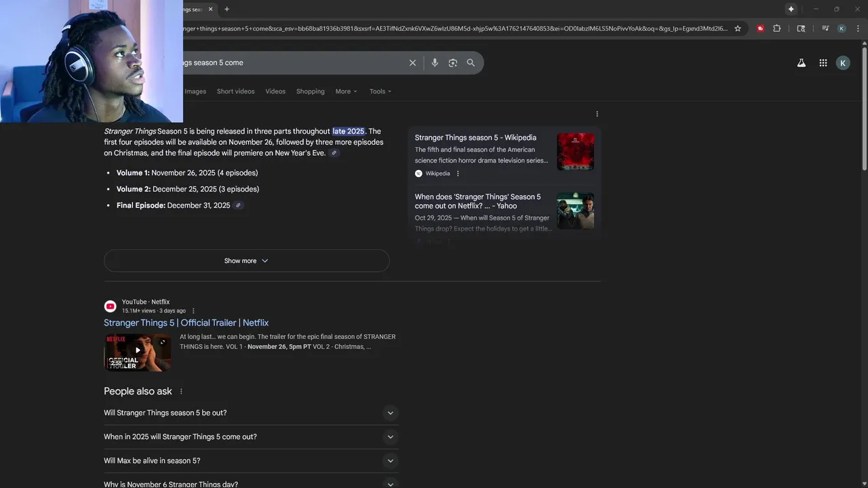
Task: Click the 'Wikipedia' source name label
Action: click(x=438, y=174)
